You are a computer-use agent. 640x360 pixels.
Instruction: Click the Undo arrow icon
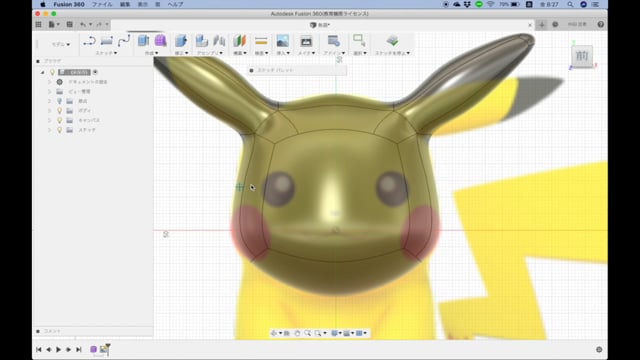click(x=83, y=24)
